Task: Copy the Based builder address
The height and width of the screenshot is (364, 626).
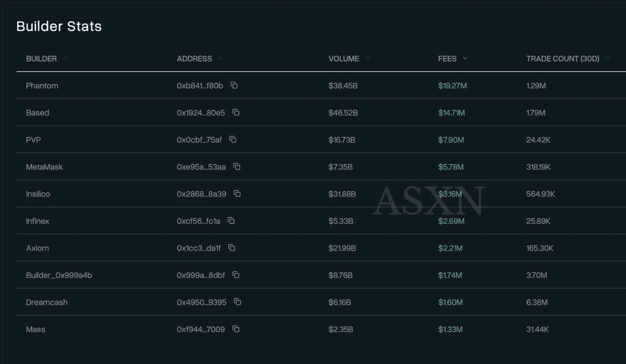Action: pos(236,113)
